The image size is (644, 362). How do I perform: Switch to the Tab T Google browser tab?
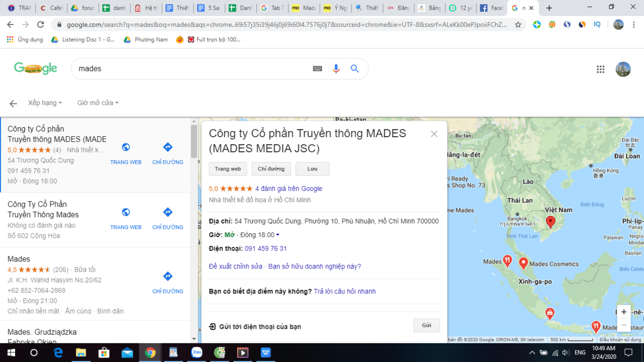pos(272,8)
